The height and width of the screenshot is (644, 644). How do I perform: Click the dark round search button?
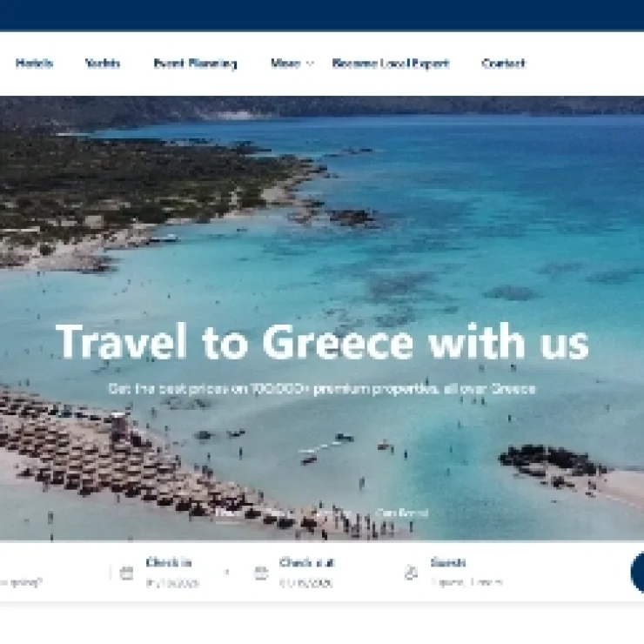click(x=637, y=573)
